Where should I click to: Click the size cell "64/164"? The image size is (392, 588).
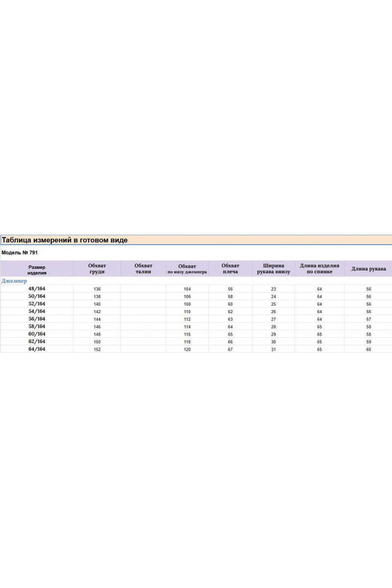tap(37, 349)
